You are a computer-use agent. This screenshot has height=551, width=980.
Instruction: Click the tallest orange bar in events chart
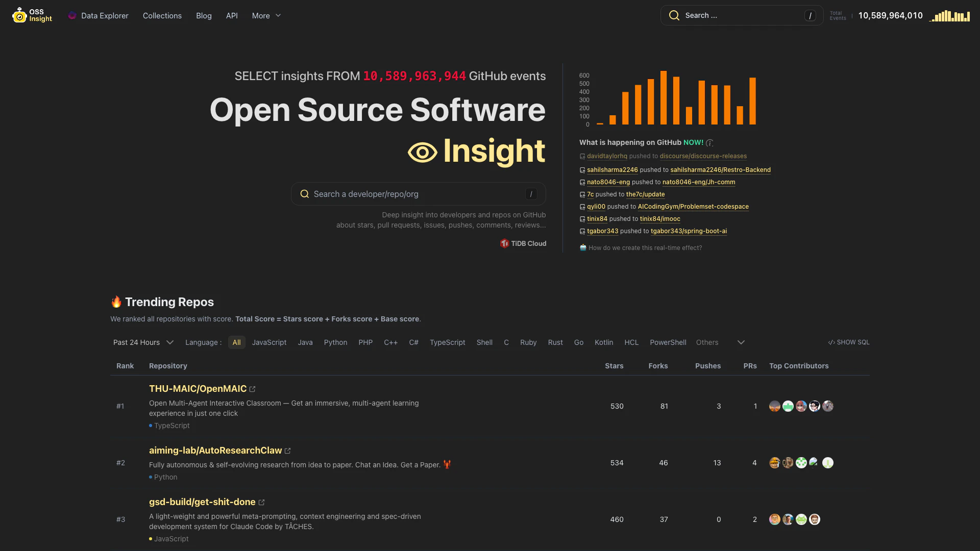click(664, 97)
